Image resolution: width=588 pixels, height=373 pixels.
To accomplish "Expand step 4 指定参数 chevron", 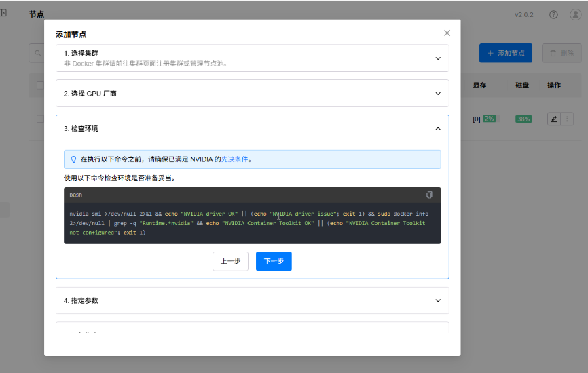I will pyautogui.click(x=438, y=300).
